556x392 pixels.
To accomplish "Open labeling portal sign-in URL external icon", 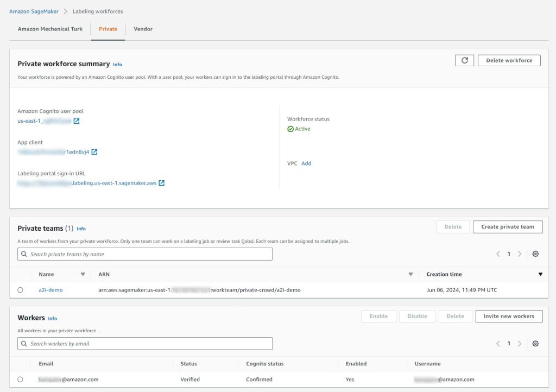I will (161, 183).
